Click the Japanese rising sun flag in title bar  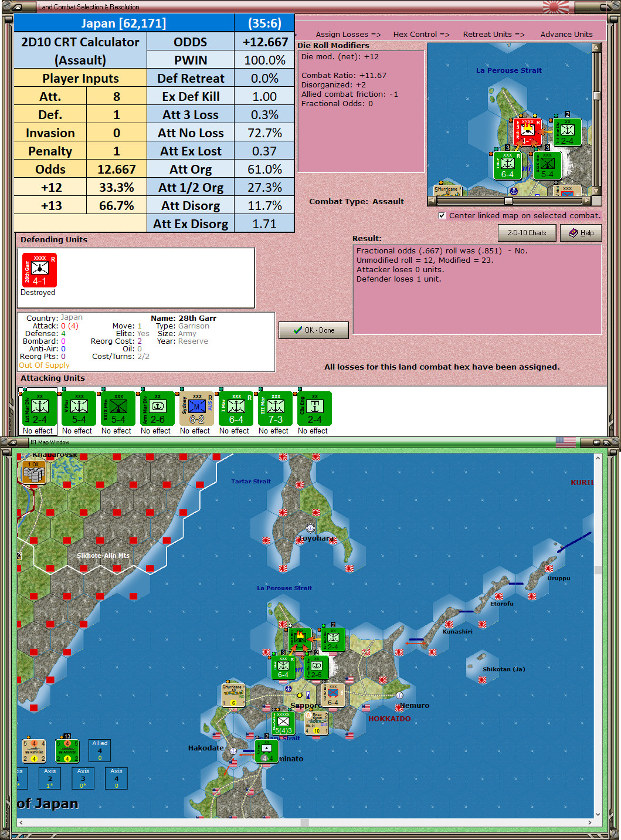555,6
